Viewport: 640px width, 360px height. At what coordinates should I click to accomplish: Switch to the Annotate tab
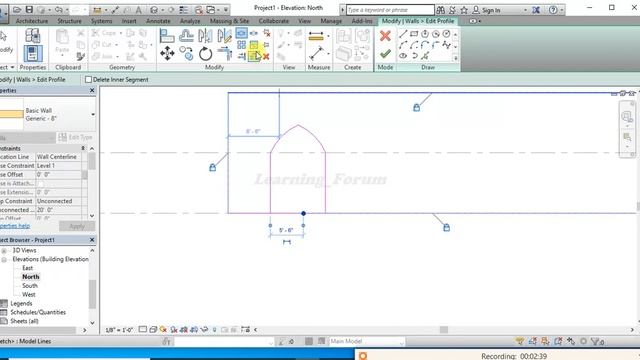pyautogui.click(x=158, y=21)
